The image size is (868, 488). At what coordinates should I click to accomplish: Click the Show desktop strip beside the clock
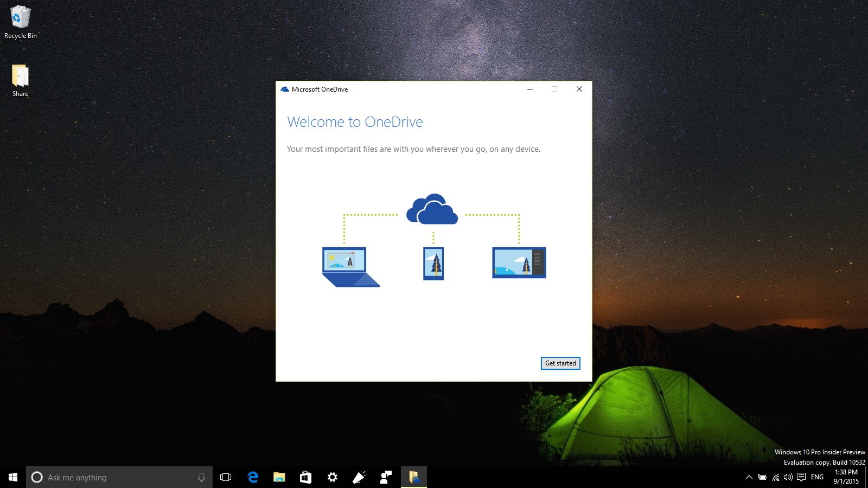point(866,477)
